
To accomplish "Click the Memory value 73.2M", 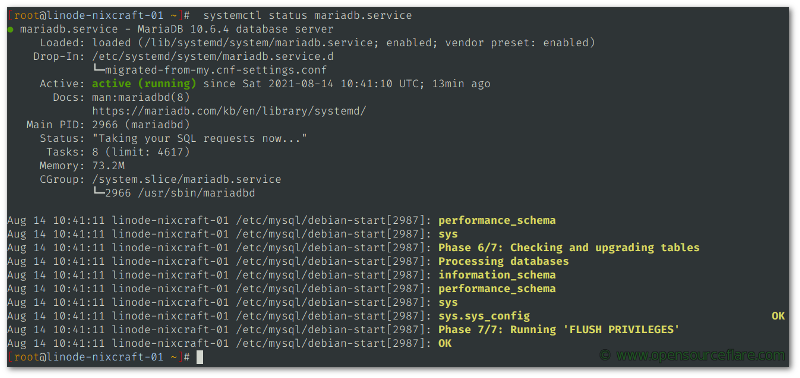I will [109, 166].
